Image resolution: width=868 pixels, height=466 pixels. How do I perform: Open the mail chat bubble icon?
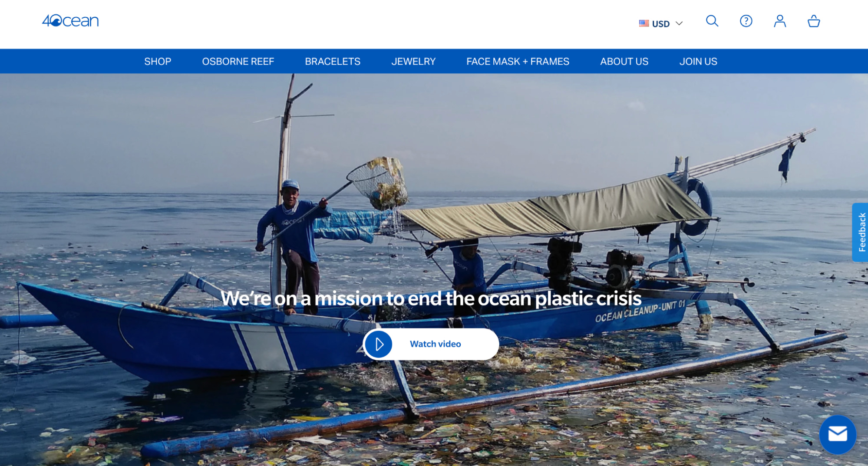click(x=838, y=434)
